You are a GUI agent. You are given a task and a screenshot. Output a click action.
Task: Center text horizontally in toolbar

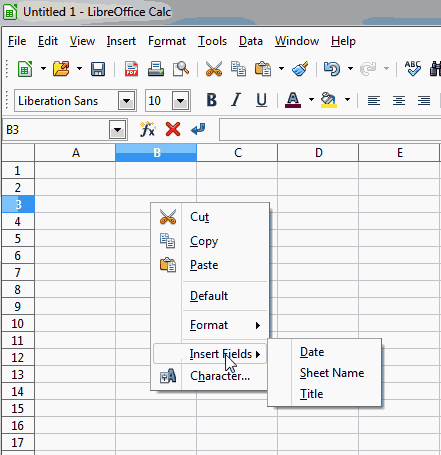399,100
